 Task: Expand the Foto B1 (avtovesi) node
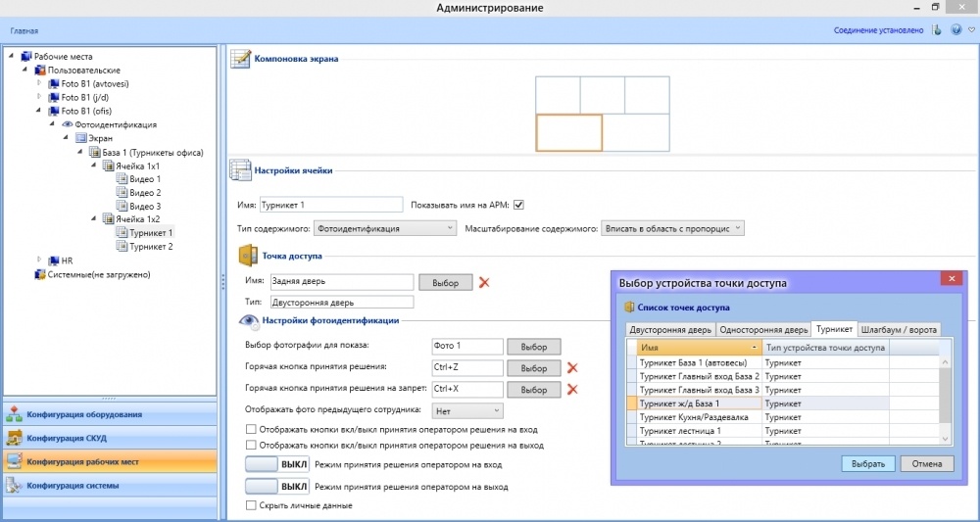(39, 83)
